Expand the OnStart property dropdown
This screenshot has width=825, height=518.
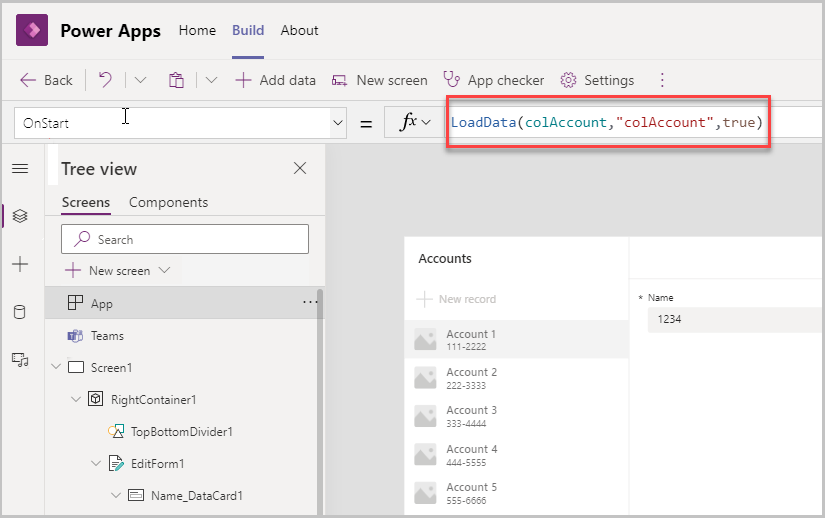338,123
